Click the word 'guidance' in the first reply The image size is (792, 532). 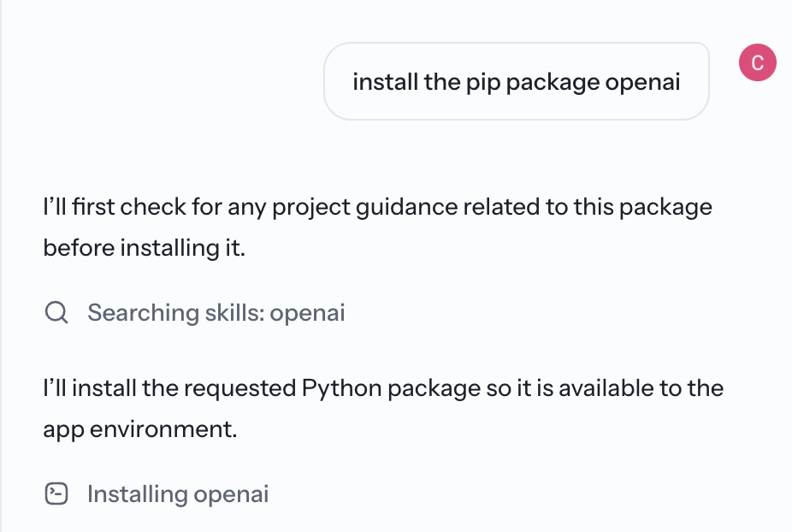tap(406, 207)
